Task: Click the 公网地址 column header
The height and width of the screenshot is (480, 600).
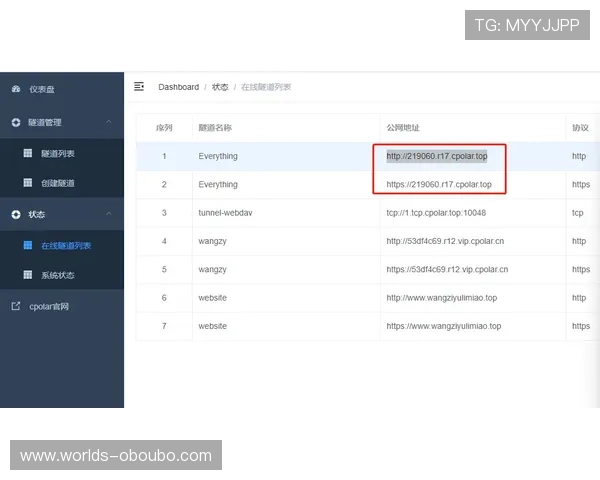Action: tap(403, 128)
